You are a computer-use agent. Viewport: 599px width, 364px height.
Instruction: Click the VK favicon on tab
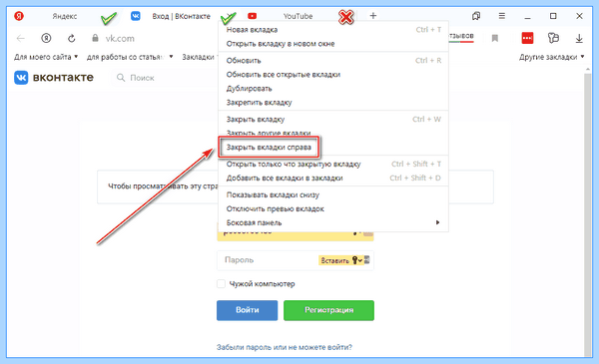136,16
